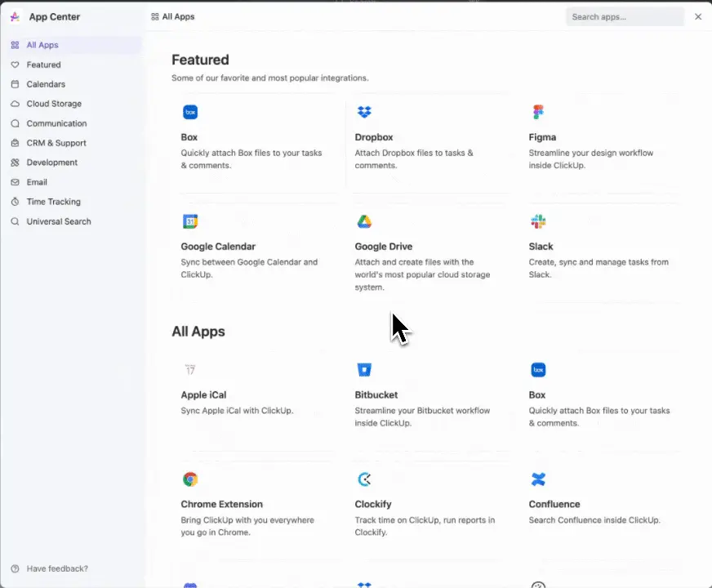
Task: Click the Box icon under Featured
Action: coord(190,112)
